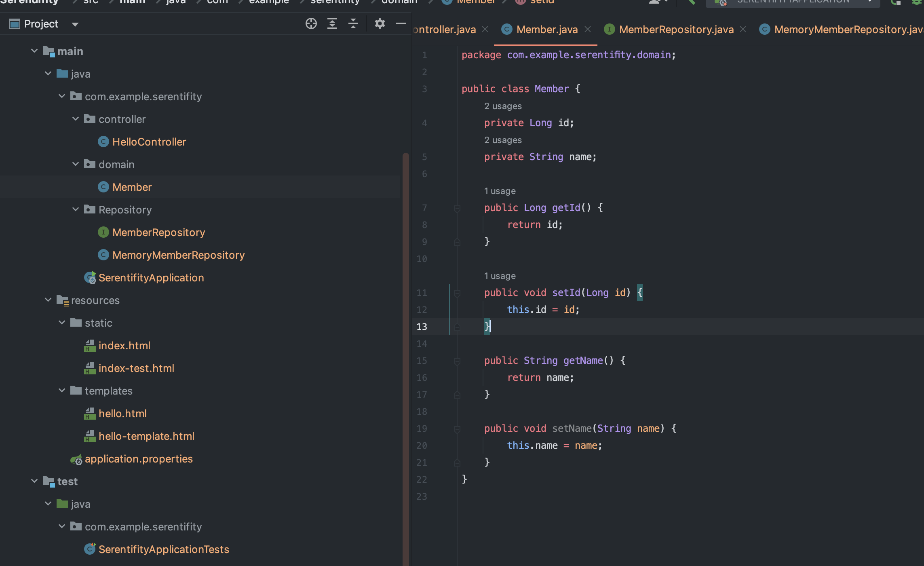Click the Project panel title
Viewport: 924px width, 566px height.
[x=41, y=24]
